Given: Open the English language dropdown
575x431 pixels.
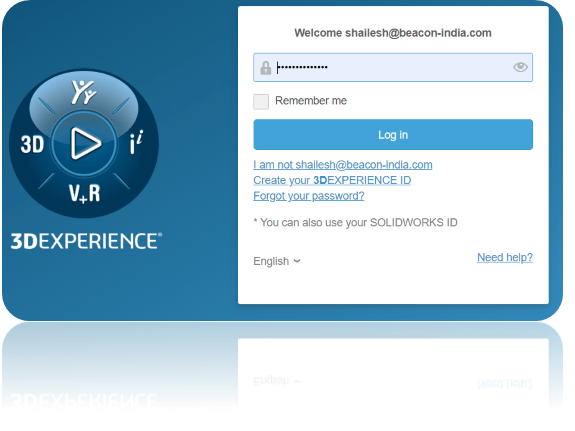Looking at the screenshot, I should (x=277, y=261).
